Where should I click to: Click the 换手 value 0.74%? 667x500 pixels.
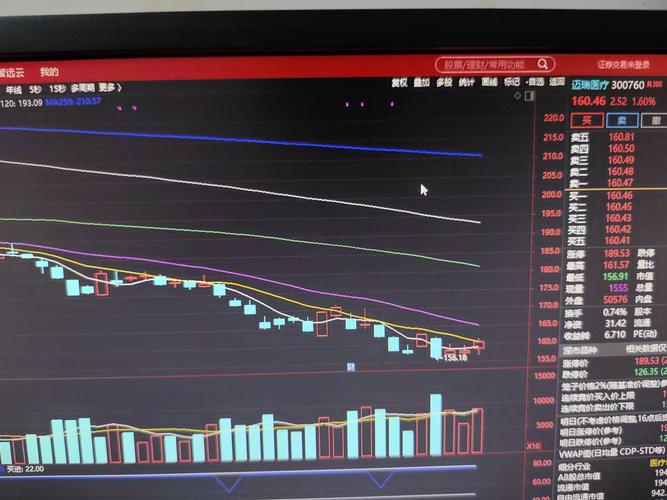(x=615, y=312)
